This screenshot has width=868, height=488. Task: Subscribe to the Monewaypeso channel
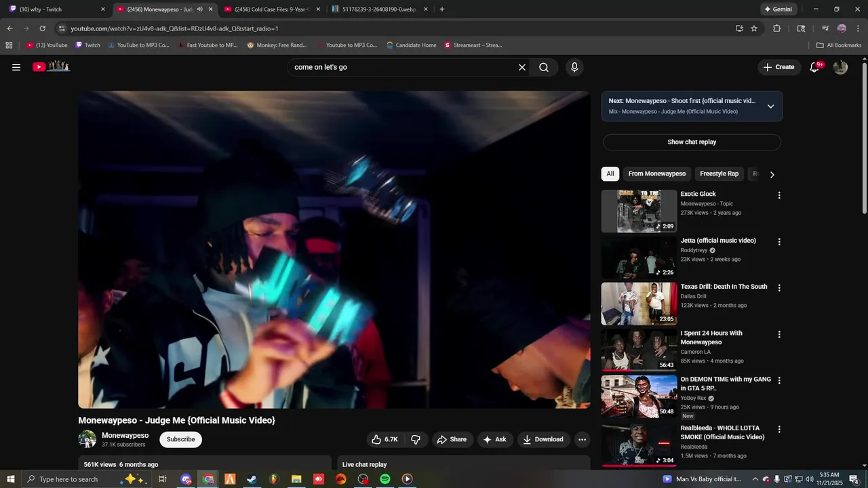click(x=180, y=439)
